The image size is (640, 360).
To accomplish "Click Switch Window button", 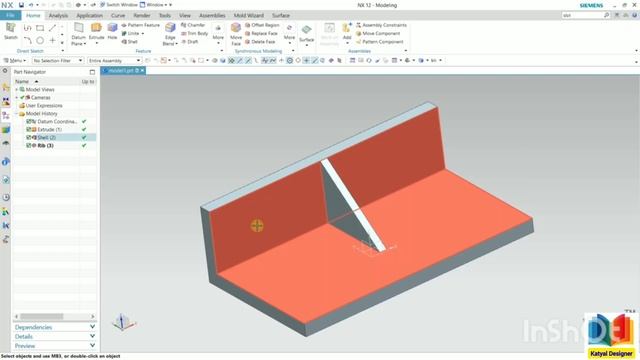I will 118,5.
